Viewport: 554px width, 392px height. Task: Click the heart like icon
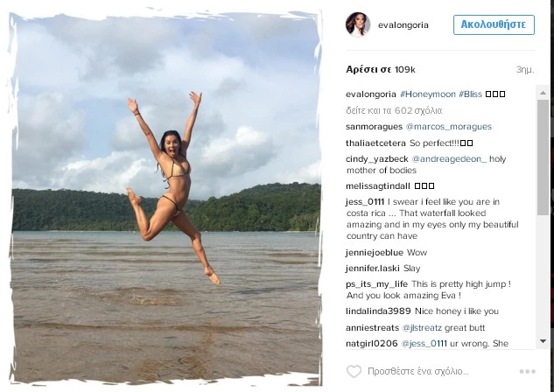[x=354, y=372]
